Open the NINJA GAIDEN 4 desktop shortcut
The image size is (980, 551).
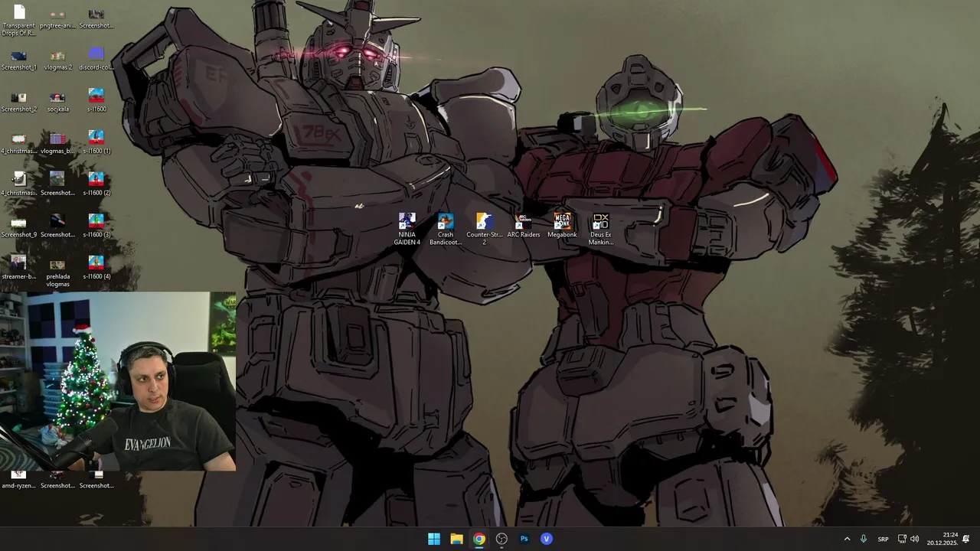tap(407, 229)
